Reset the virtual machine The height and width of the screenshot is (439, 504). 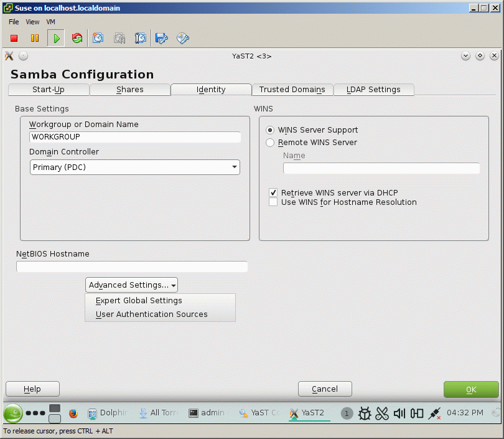77,38
